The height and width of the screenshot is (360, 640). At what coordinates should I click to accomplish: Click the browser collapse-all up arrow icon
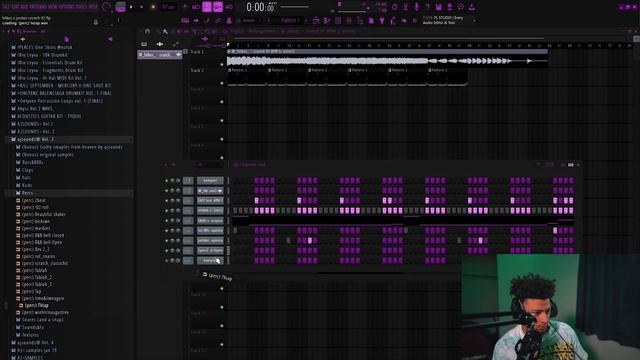(8, 31)
